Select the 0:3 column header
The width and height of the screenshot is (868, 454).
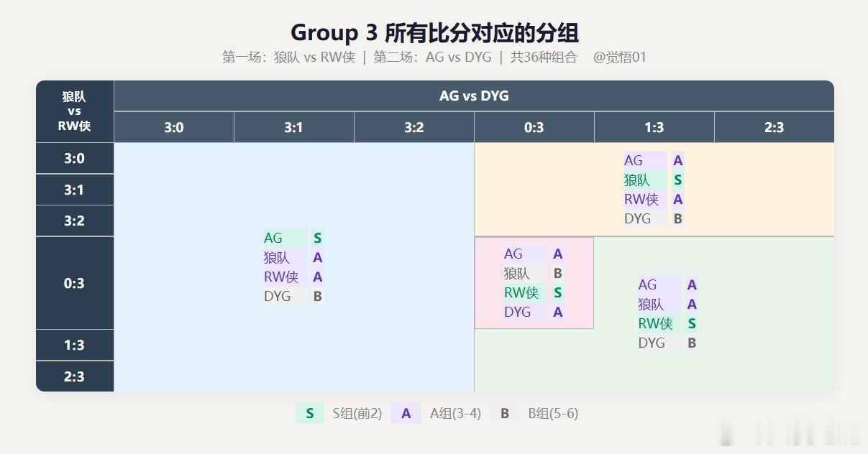[x=534, y=127]
